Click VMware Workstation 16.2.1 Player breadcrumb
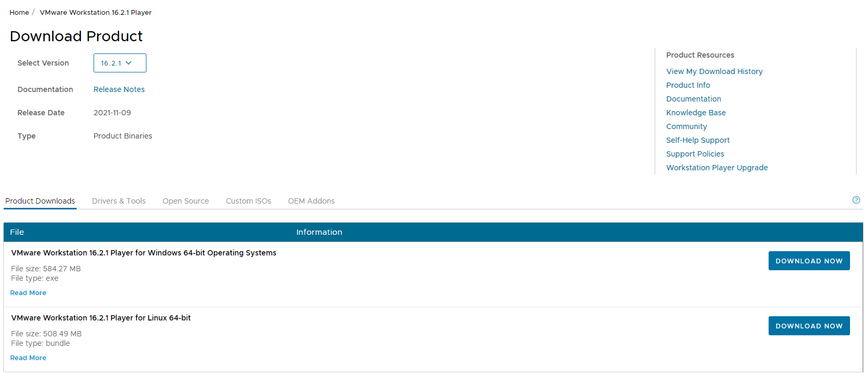The image size is (868, 376). [96, 12]
